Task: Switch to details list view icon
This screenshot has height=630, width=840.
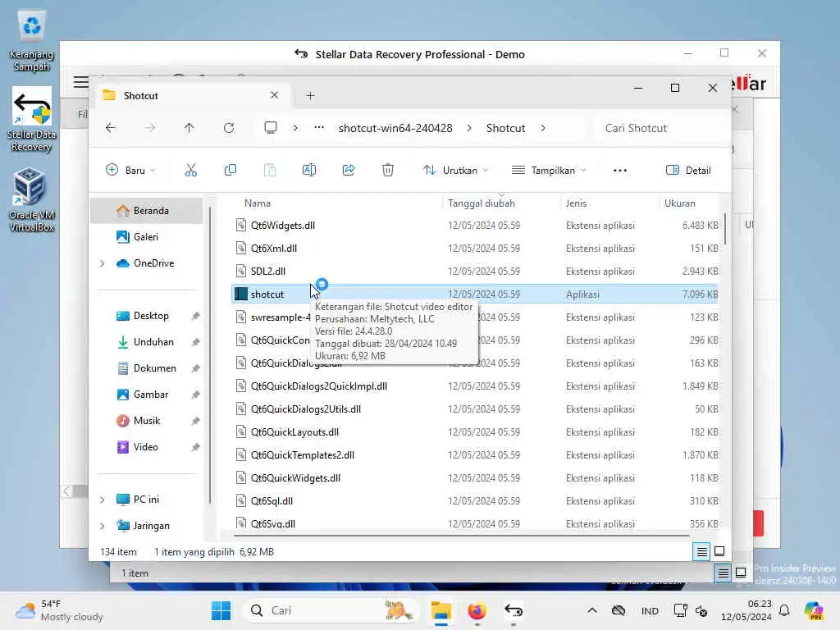Action: (x=702, y=551)
